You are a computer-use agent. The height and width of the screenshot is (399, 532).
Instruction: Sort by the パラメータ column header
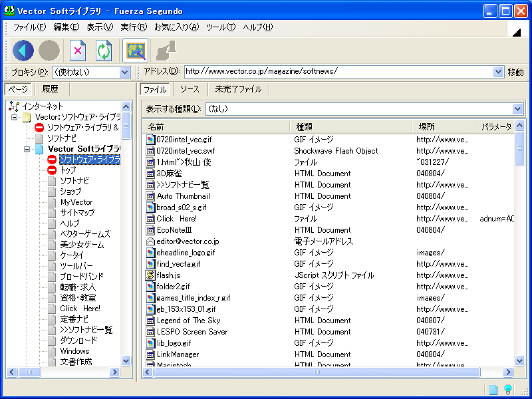[495, 127]
